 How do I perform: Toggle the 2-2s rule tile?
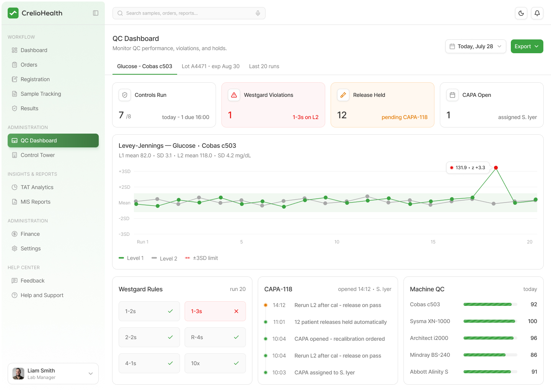[149, 337]
